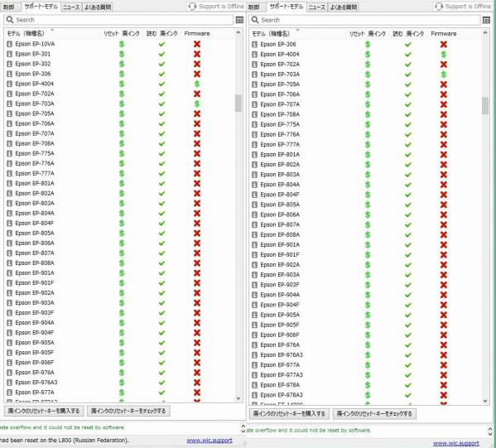Click into the left Search field
Screen dimensions: 496x448
118,20
